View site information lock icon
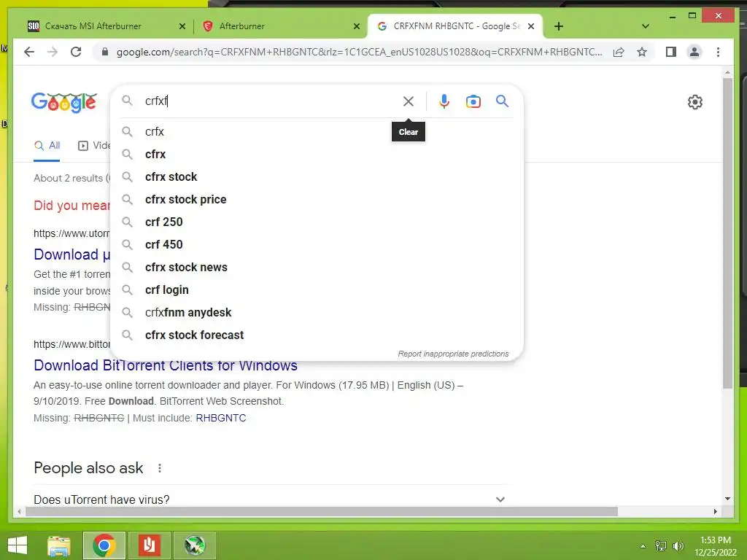 pos(105,52)
